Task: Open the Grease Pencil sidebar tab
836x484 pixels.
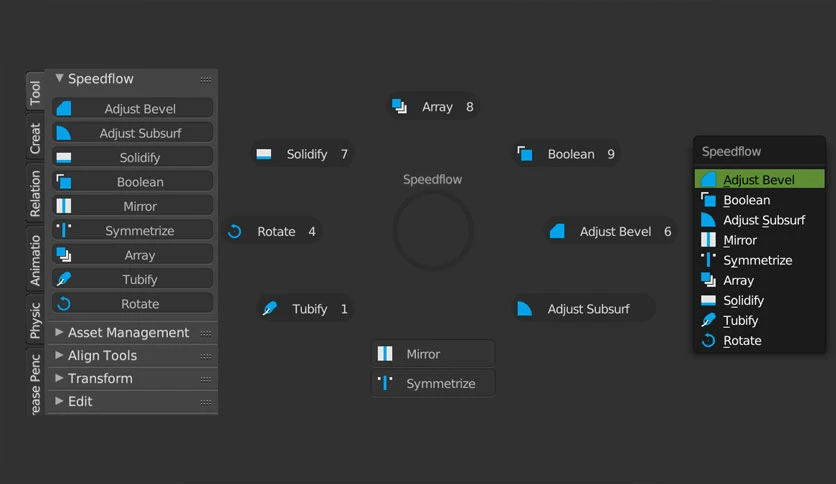Action: pos(35,383)
